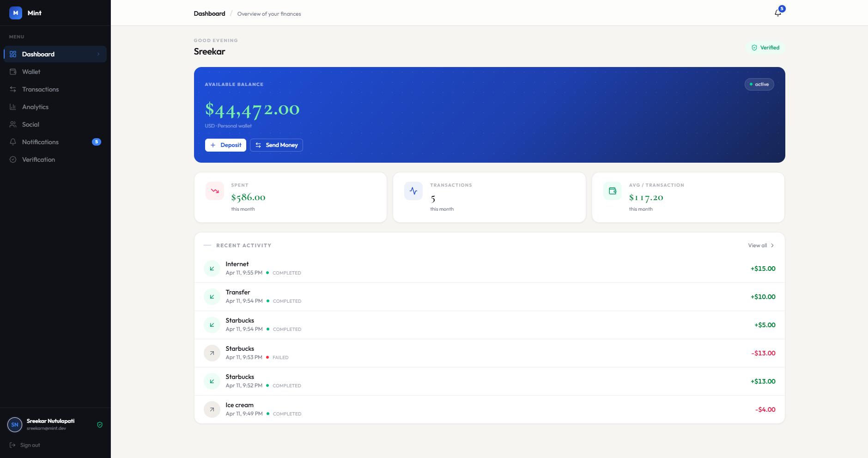Click the incoming arrow icon for Starbucks +$5.00

point(212,325)
